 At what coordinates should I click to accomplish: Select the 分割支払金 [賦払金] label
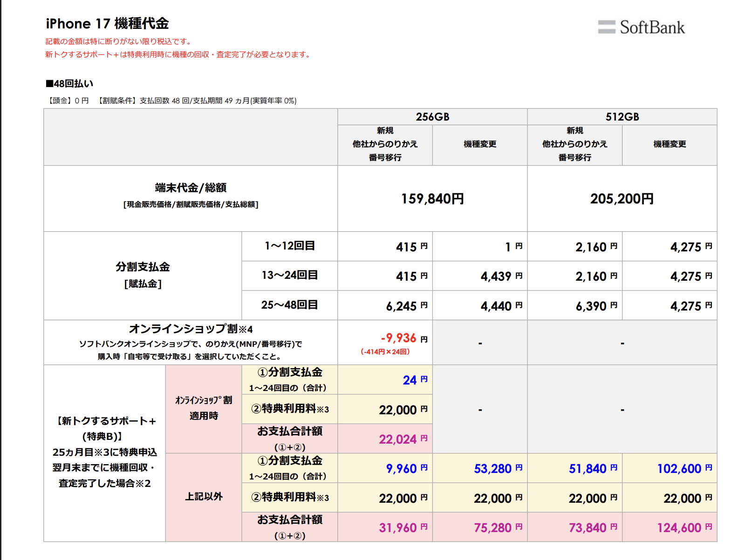coord(143,275)
